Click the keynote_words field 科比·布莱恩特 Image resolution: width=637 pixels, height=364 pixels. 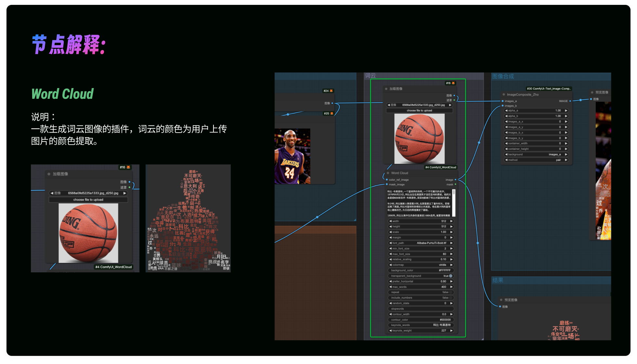coord(421,325)
